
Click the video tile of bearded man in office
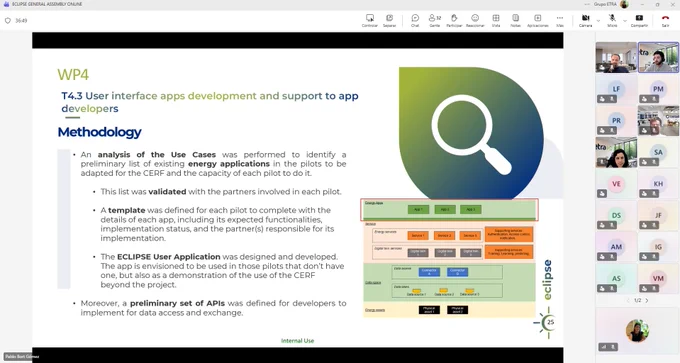(x=658, y=121)
